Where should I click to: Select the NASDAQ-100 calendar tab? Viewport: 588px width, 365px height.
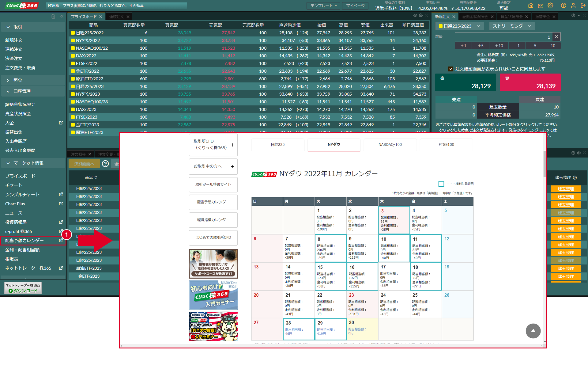(390, 145)
